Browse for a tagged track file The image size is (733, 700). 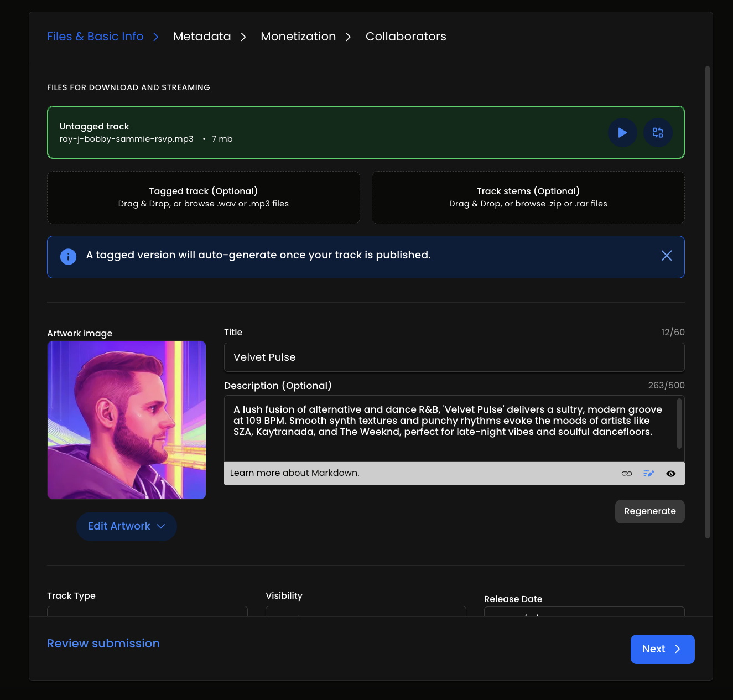(x=204, y=198)
